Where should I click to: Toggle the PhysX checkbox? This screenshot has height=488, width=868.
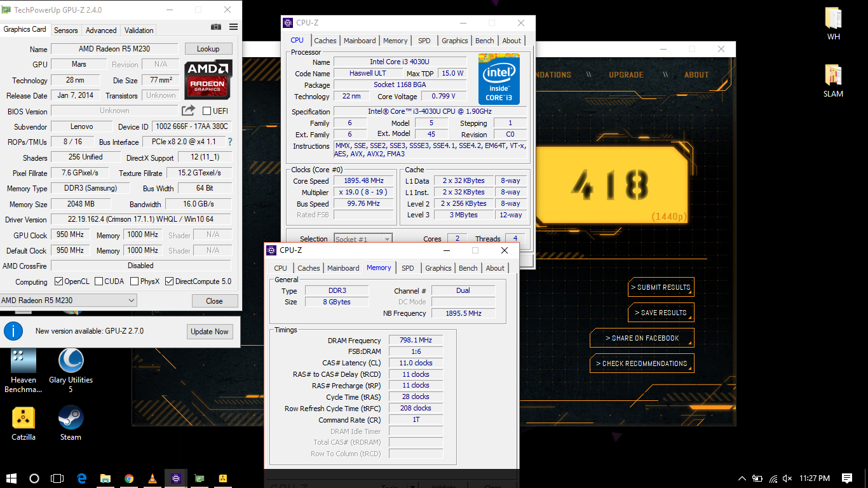point(134,281)
